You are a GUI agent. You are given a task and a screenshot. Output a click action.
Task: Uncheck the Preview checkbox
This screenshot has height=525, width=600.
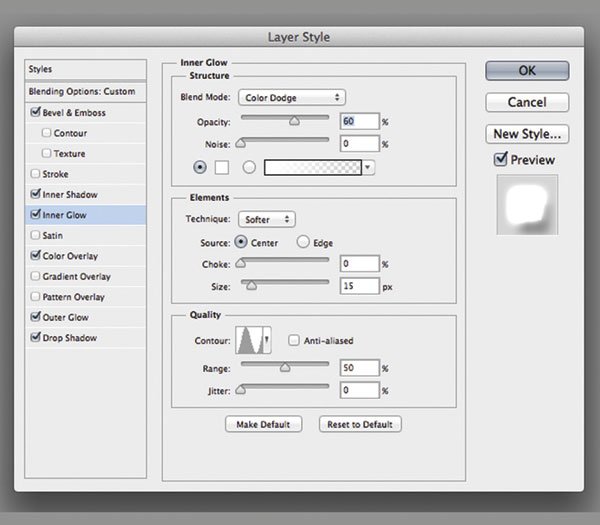point(501,160)
